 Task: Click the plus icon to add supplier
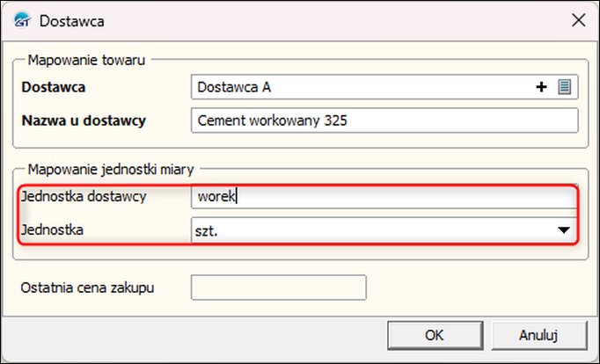(x=543, y=87)
